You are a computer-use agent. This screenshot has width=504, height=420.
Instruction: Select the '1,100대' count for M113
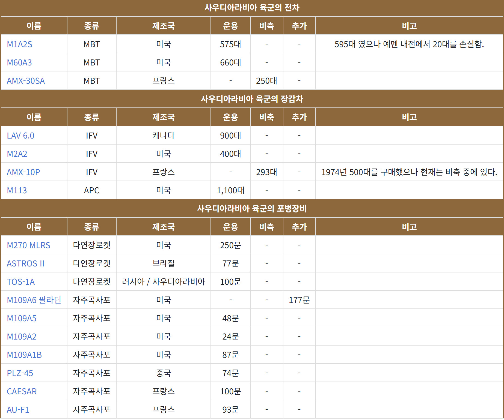(x=230, y=190)
